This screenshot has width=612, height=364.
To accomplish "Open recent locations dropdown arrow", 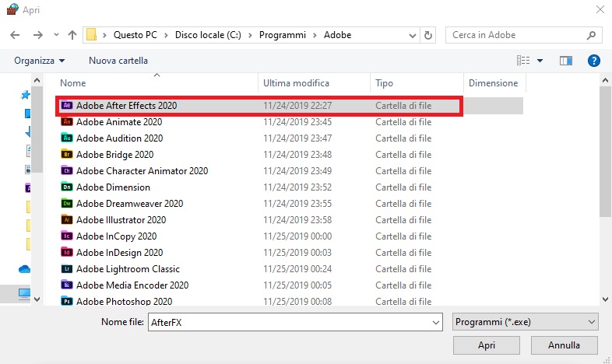I will click(x=56, y=35).
